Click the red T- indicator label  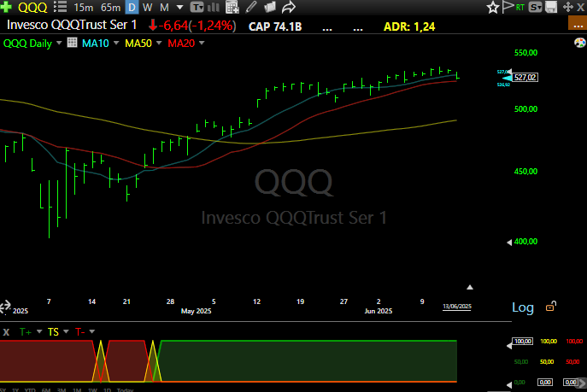click(x=80, y=332)
